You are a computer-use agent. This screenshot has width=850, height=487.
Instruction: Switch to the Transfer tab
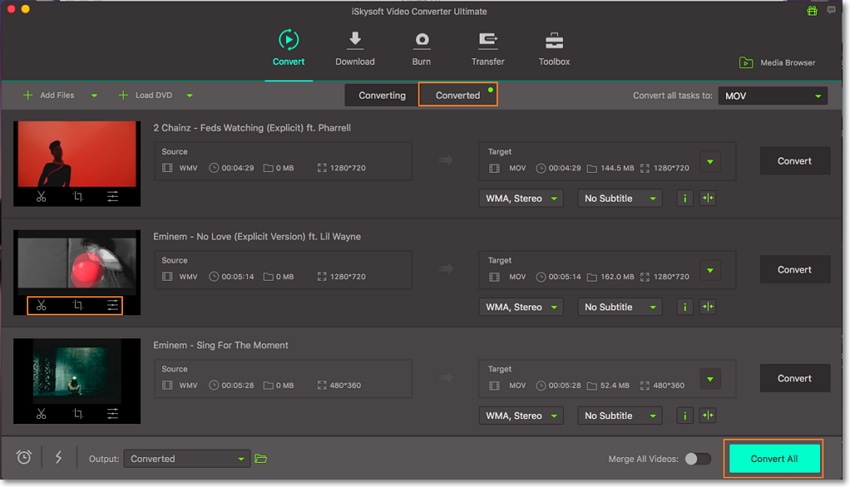point(487,48)
